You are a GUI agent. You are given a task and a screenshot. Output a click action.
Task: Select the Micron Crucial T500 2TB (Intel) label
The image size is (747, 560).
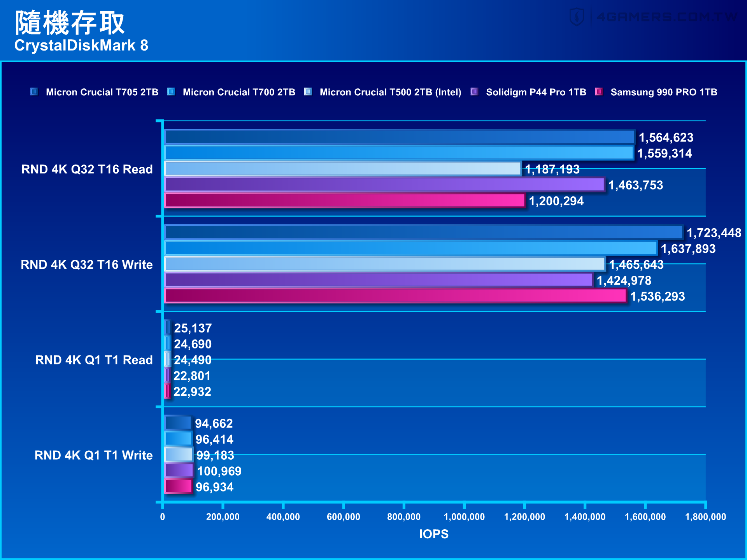pyautogui.click(x=390, y=92)
